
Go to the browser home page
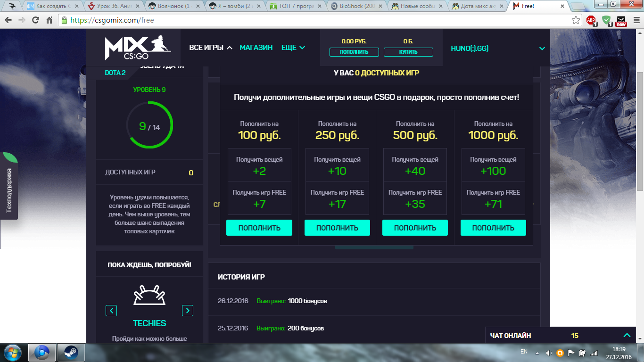[x=49, y=20]
